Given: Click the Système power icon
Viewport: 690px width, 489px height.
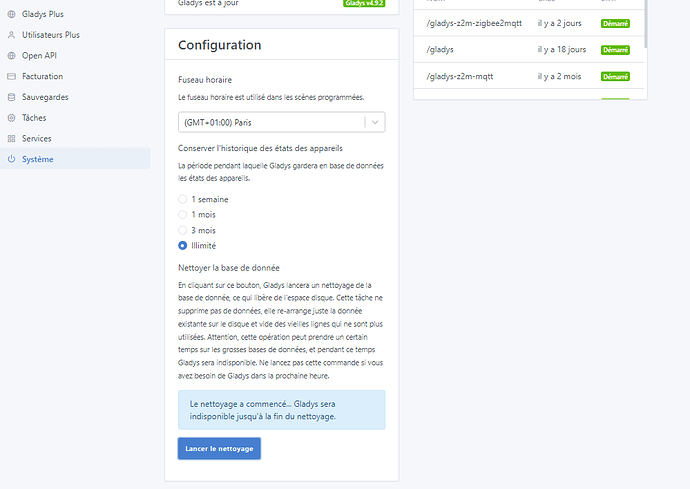Looking at the screenshot, I should [11, 159].
